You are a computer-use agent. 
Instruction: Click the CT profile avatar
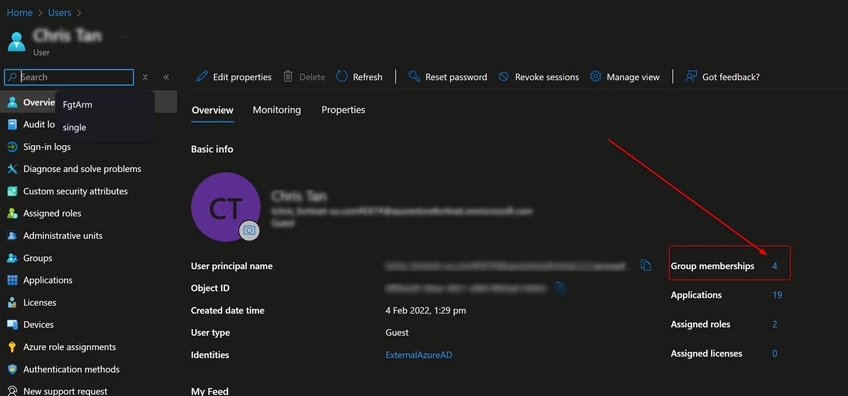point(226,207)
